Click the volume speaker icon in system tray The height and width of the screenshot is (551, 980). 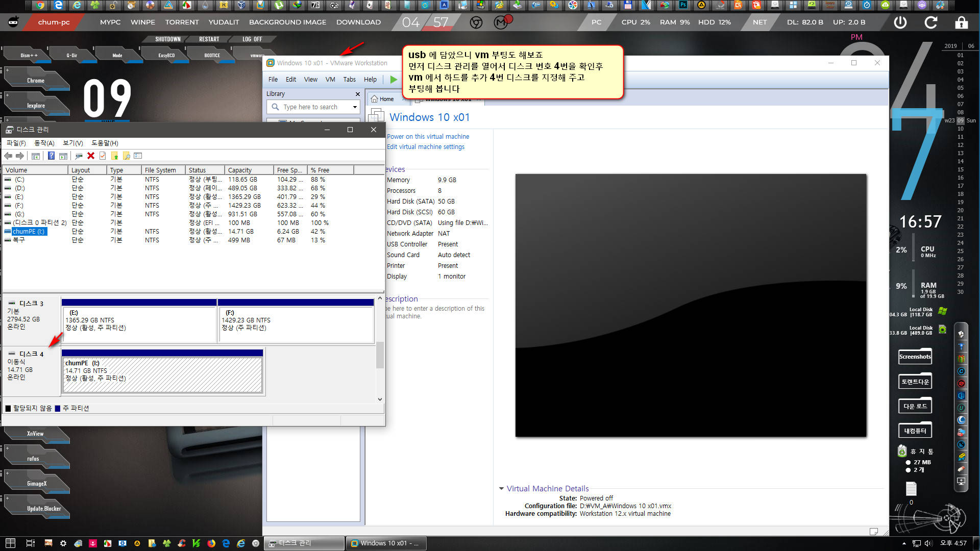pos(928,543)
